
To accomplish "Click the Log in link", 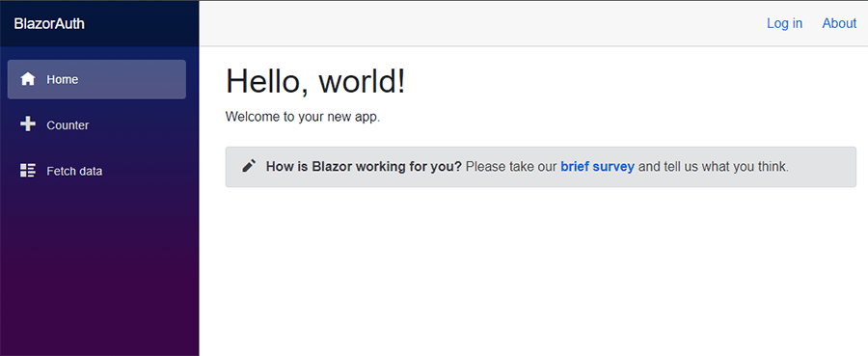I will pyautogui.click(x=784, y=23).
